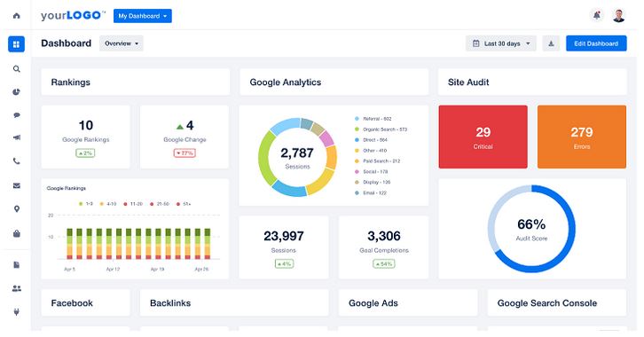Toggle the Direct legend entry
This screenshot has width=644, height=337.
point(371,140)
